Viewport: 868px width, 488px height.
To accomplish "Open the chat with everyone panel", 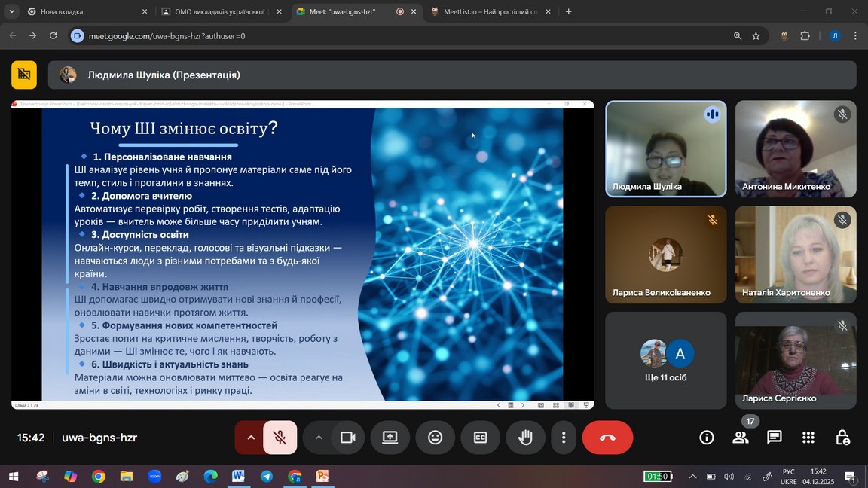I will point(774,438).
